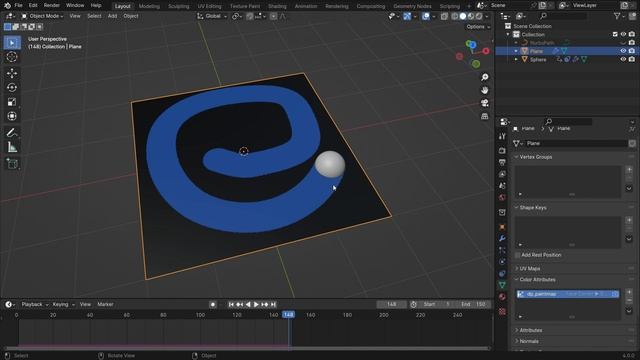Screen dimensions: 640x360
Task: Open the Object Mode dropdown
Action: (x=42, y=16)
